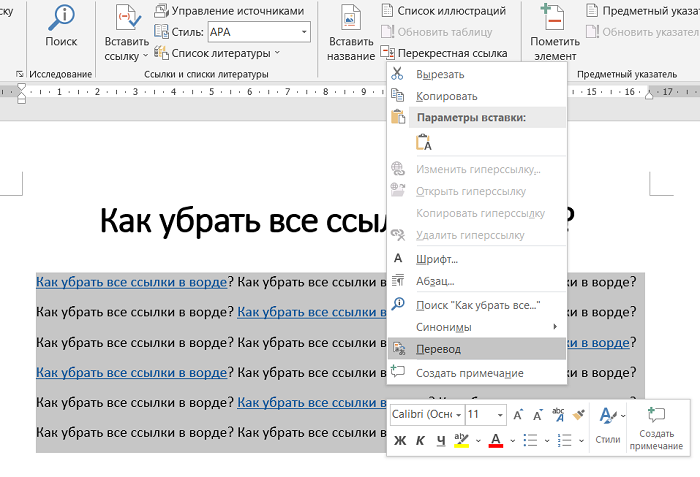Click the smart lookup icon beside Поиск "Как убрать все..."
This screenshot has height=477, width=700.
(397, 304)
